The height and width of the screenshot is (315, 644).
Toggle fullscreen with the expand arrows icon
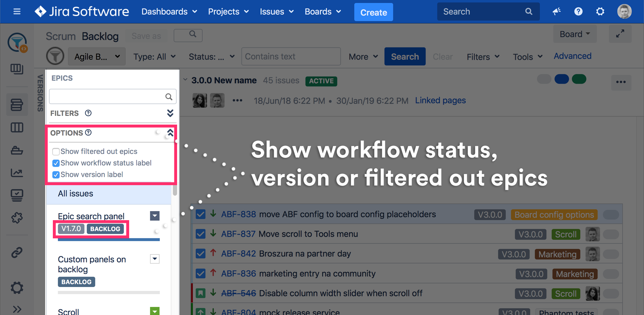point(620,34)
